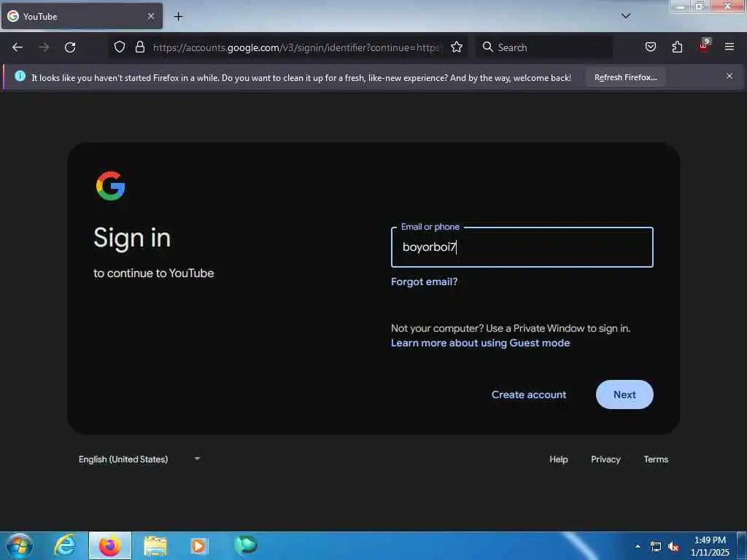Open the Windows Start menu orb
Viewport: 747px width, 560px height.
(x=20, y=546)
